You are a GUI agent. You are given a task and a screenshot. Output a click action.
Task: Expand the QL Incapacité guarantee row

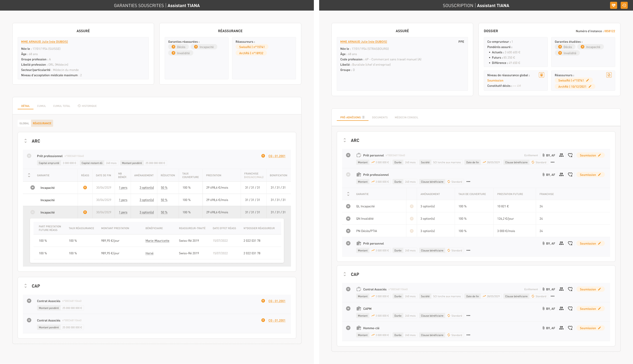click(348, 206)
